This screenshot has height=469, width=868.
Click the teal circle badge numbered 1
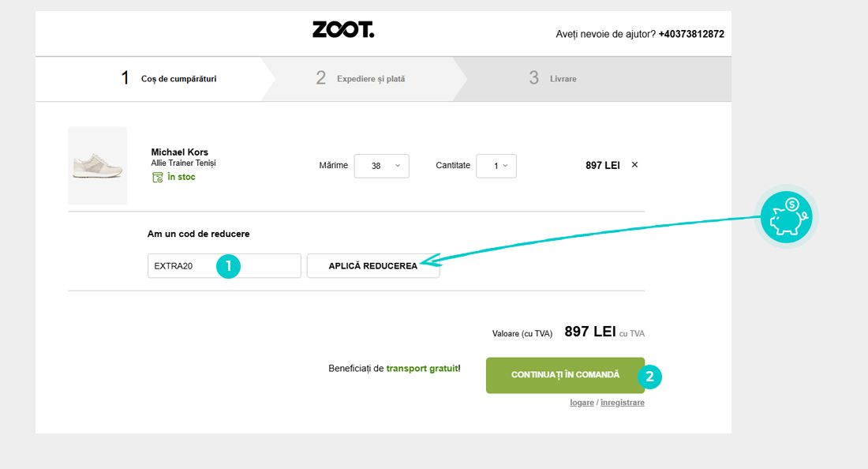point(228,266)
